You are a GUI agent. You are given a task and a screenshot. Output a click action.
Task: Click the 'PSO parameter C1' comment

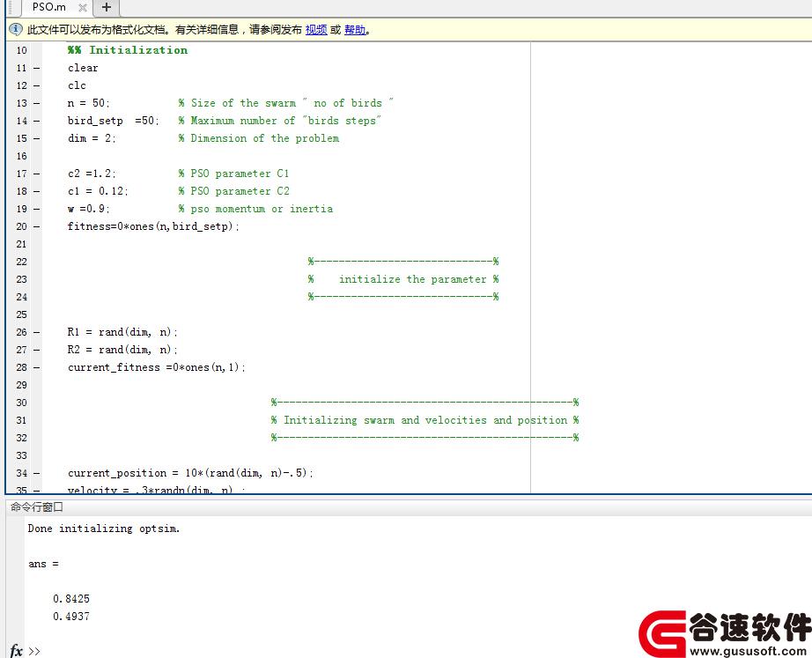(x=234, y=174)
